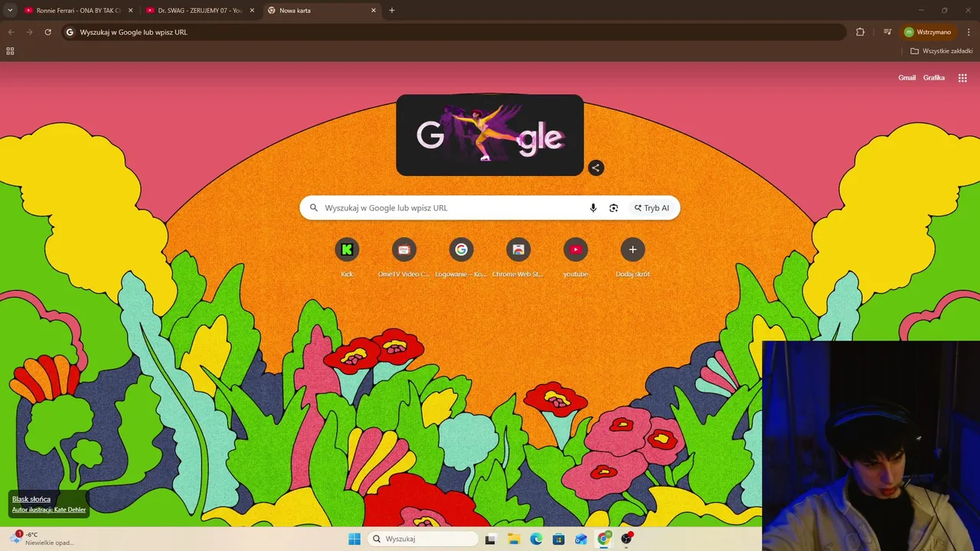
Task: Close the Dr. SWAG tab
Action: point(252,11)
